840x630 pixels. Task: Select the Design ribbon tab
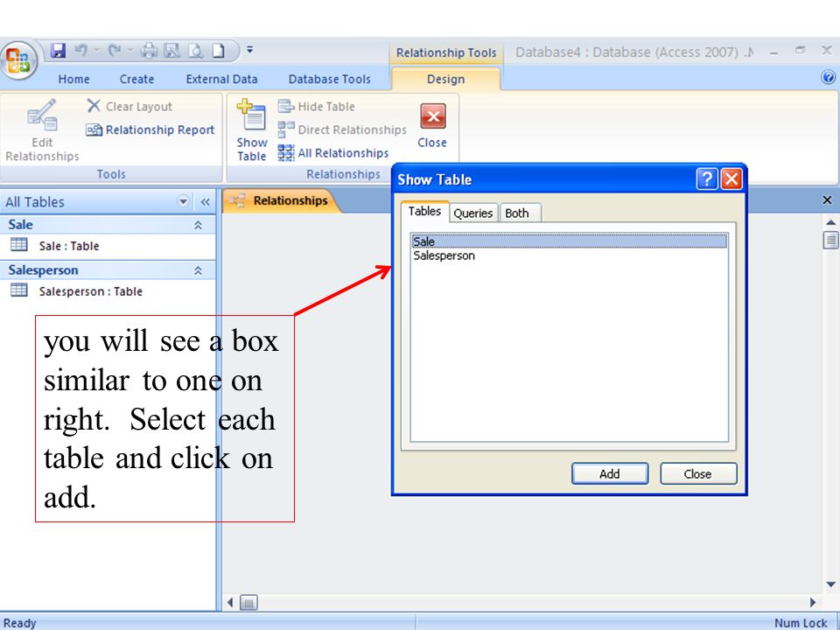[x=445, y=80]
